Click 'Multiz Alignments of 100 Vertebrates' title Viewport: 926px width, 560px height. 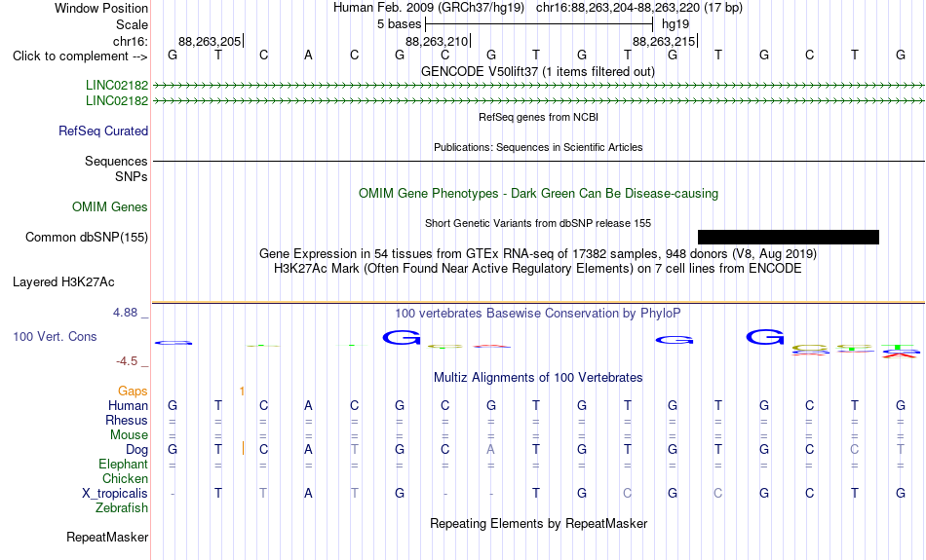[x=538, y=378]
